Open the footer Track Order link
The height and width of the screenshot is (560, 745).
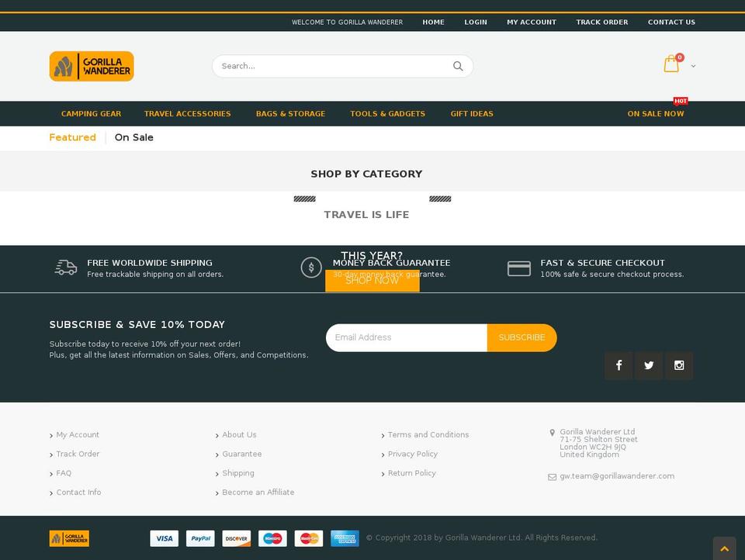[x=78, y=454]
